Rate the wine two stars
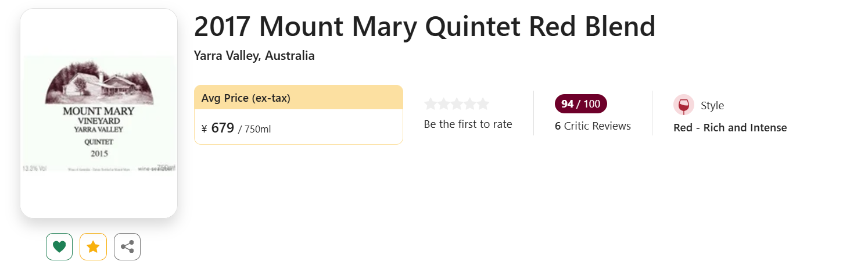The height and width of the screenshot is (272, 868). [x=444, y=104]
